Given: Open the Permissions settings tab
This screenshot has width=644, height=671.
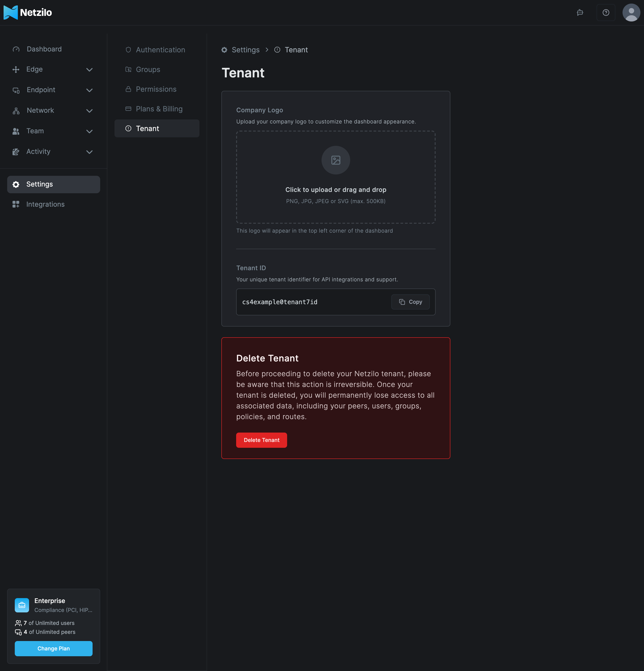Looking at the screenshot, I should (157, 89).
